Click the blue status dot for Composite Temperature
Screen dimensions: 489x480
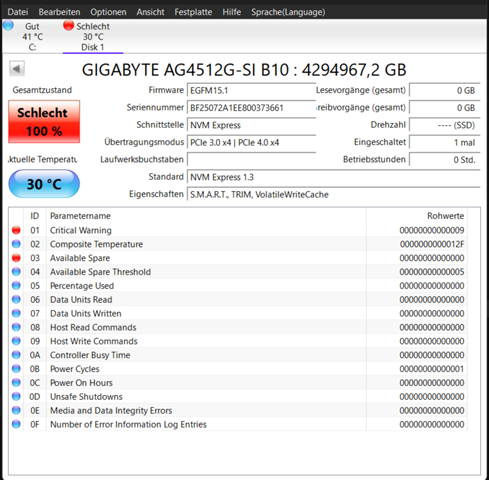coord(16,244)
